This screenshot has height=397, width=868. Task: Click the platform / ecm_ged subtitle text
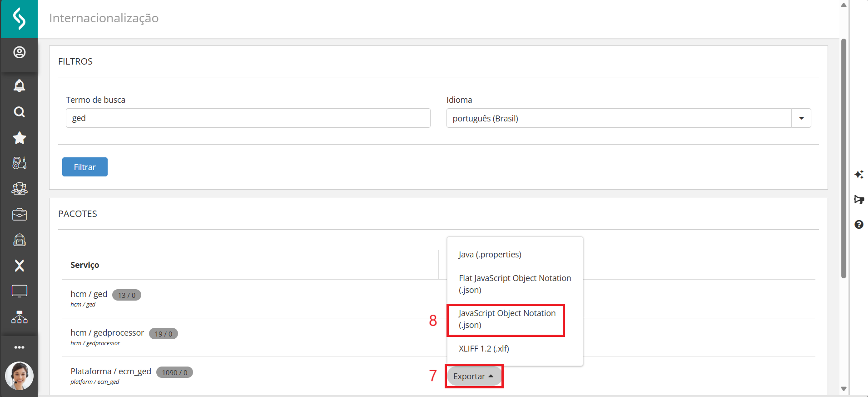(x=94, y=382)
